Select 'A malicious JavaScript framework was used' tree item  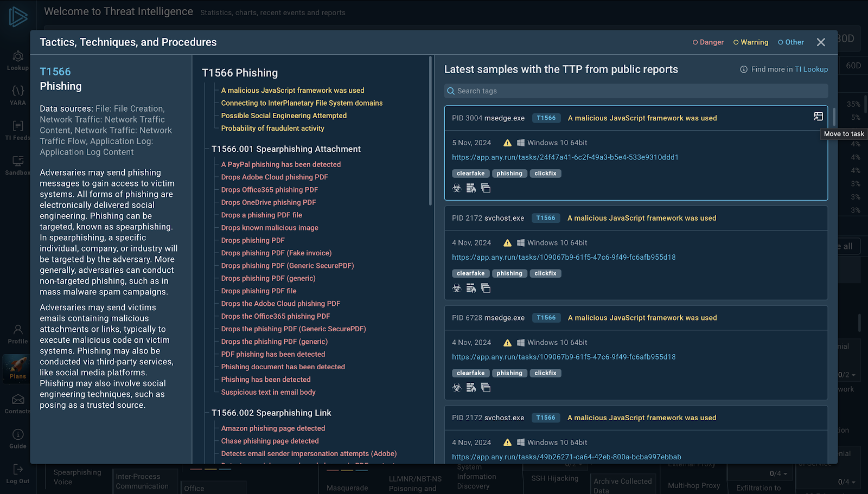point(292,91)
